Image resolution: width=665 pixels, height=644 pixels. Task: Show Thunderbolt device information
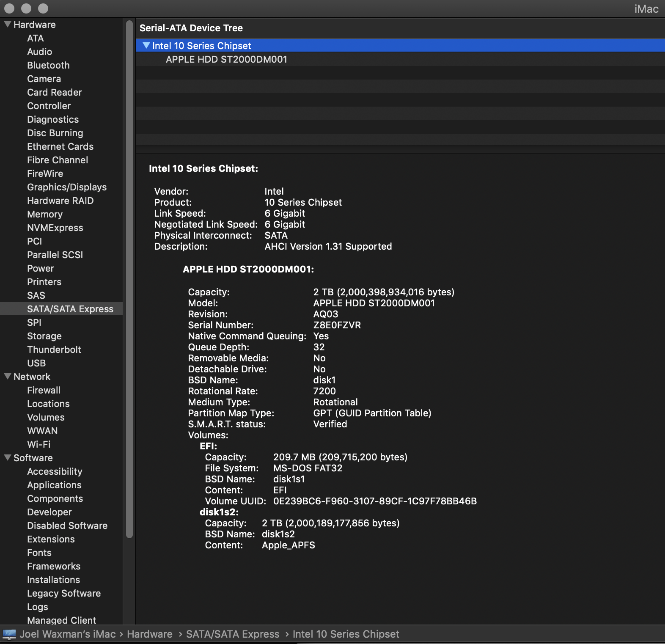pos(54,350)
